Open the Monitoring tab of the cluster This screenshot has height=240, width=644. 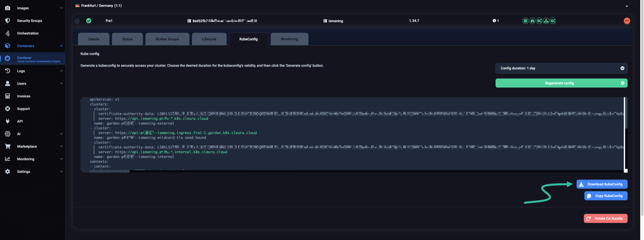[289, 39]
